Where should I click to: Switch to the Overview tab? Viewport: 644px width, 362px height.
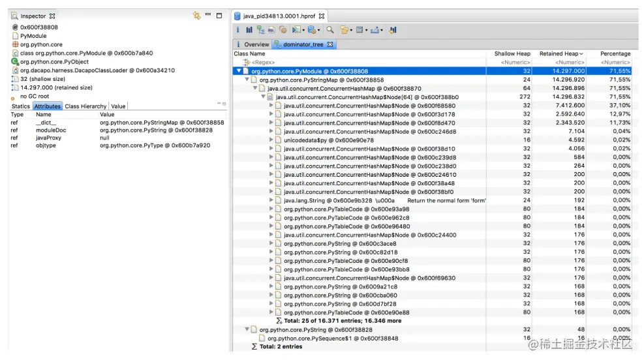[x=253, y=44]
